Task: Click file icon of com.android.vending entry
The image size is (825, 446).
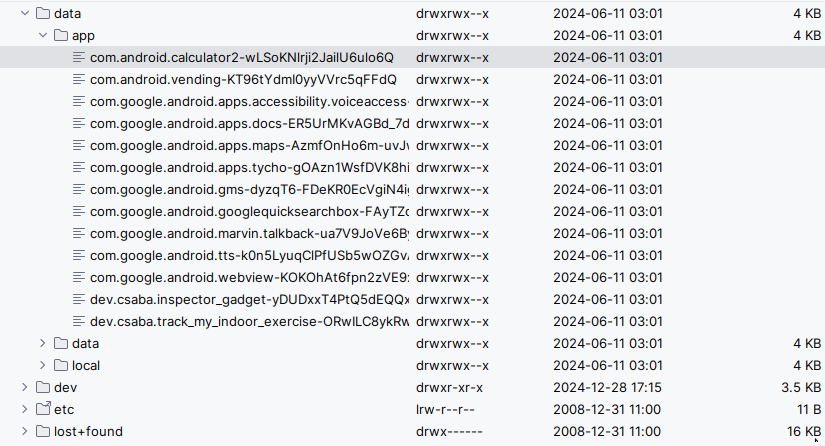Action: pyautogui.click(x=79, y=79)
